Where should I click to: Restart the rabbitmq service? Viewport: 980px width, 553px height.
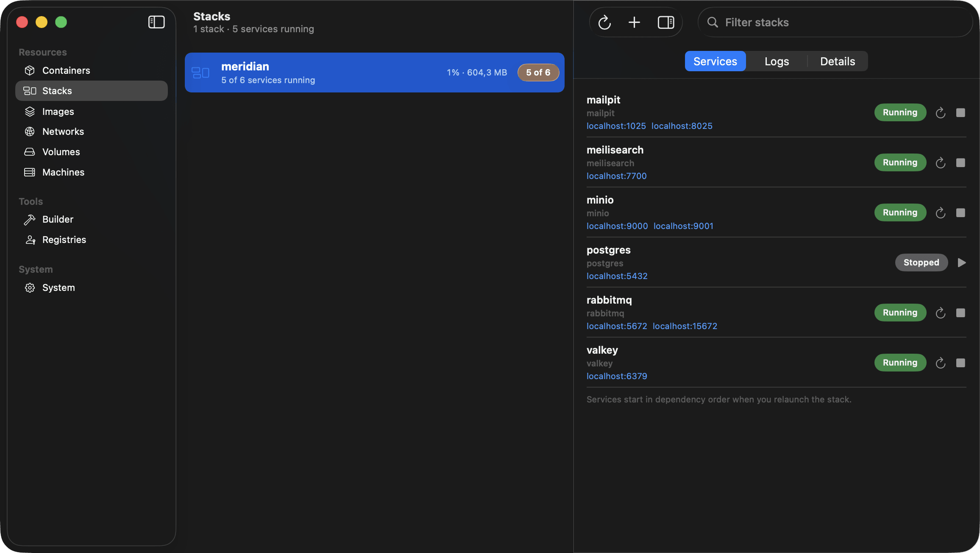tap(940, 313)
